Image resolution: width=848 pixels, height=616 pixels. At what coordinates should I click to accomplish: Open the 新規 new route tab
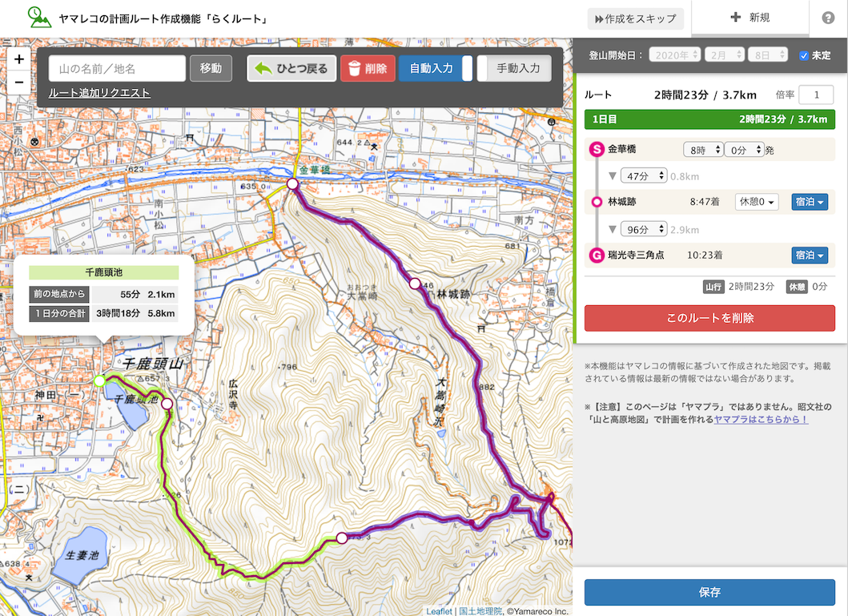click(750, 18)
